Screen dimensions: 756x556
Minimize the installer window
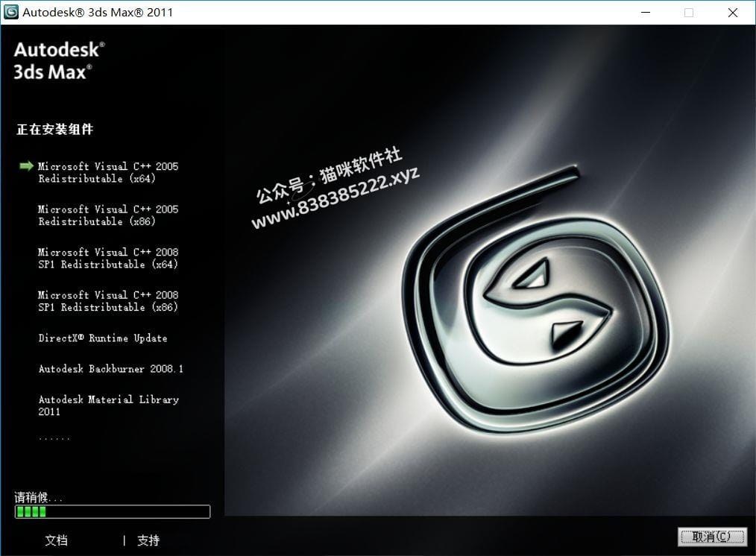click(x=646, y=13)
